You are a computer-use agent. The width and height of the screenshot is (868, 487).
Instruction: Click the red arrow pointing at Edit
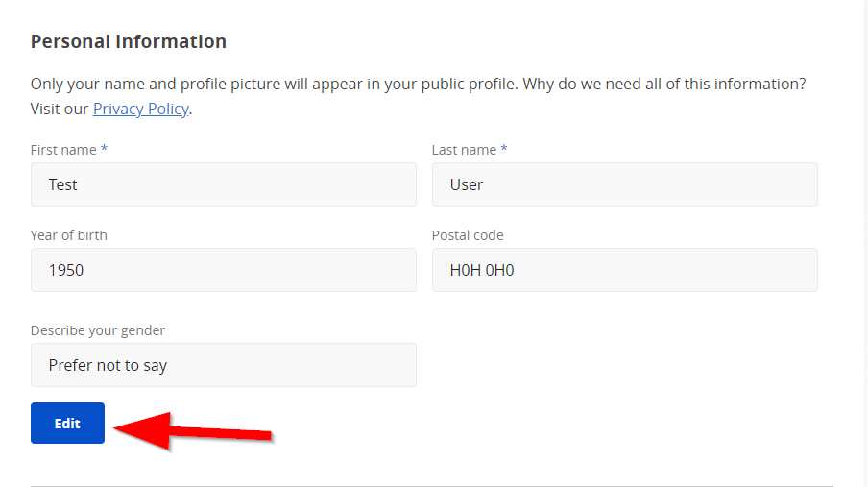(x=193, y=430)
